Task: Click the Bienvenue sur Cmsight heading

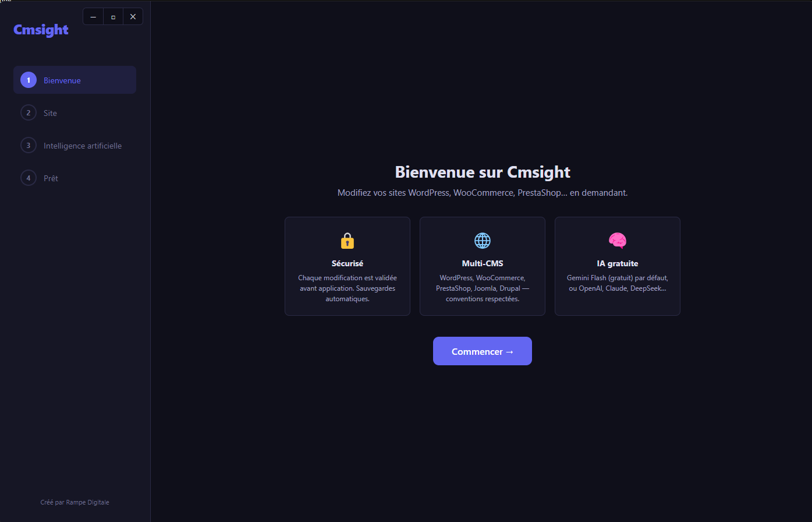Action: click(483, 172)
